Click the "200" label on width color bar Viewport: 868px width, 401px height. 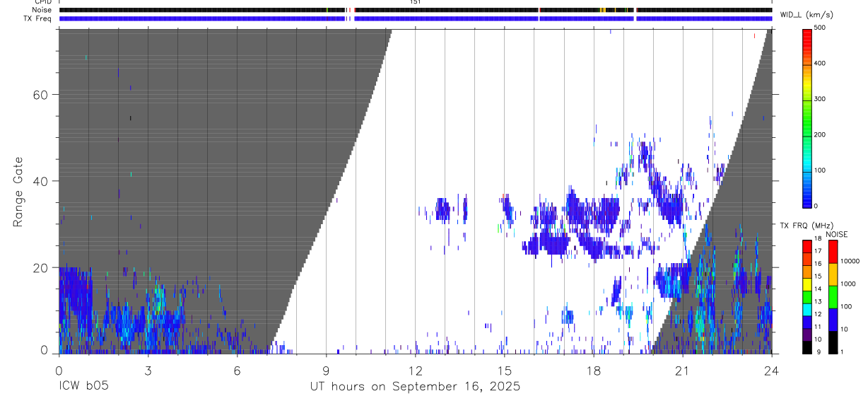click(x=820, y=134)
